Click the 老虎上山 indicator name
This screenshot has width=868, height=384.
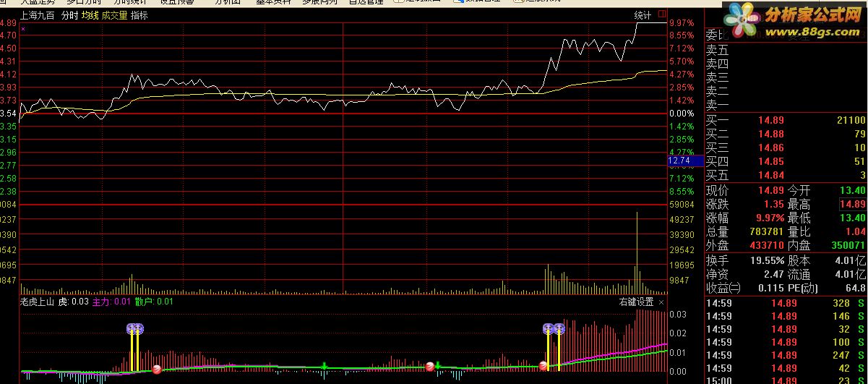click(38, 302)
